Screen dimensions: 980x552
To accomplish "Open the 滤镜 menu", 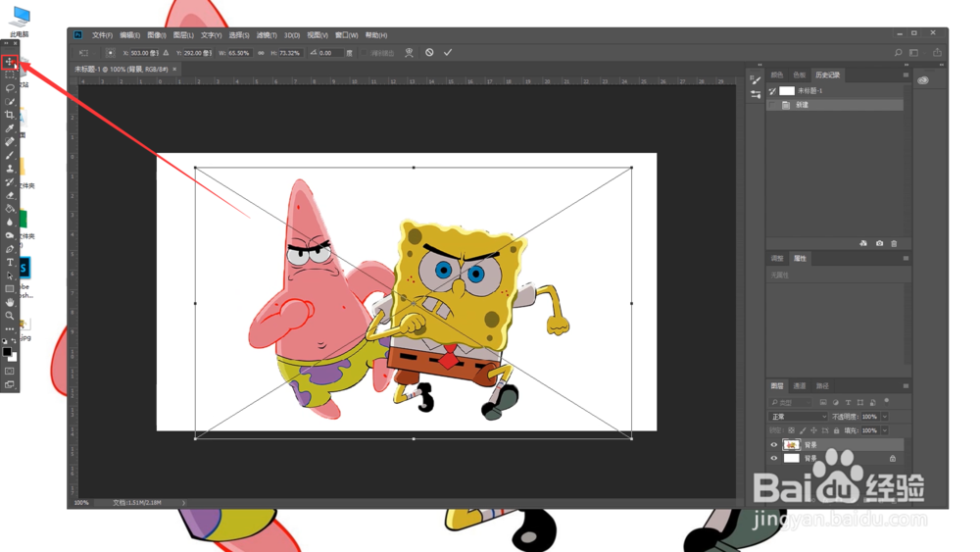I will pyautogui.click(x=267, y=35).
